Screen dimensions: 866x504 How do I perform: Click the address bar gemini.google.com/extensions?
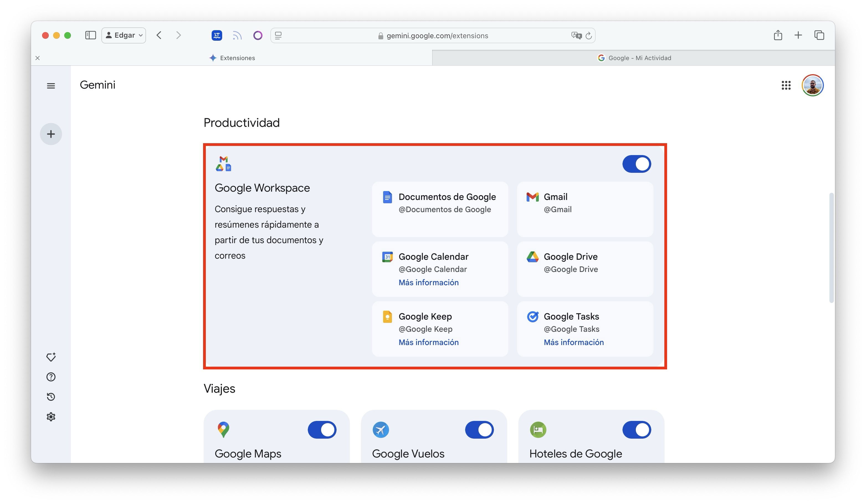pyautogui.click(x=433, y=35)
